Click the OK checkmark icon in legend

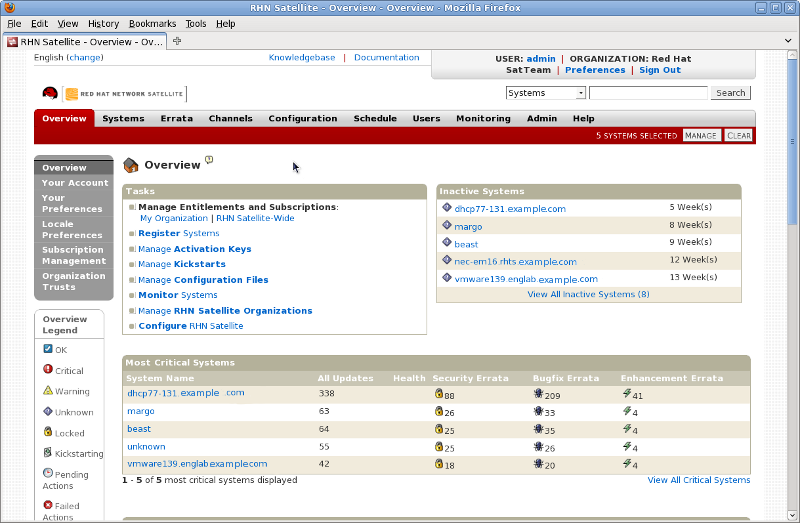(x=48, y=349)
